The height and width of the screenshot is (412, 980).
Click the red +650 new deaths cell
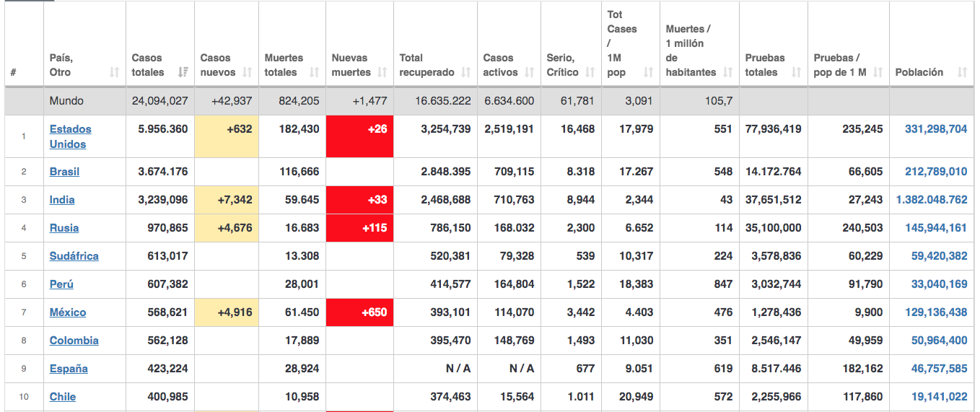[x=359, y=312]
